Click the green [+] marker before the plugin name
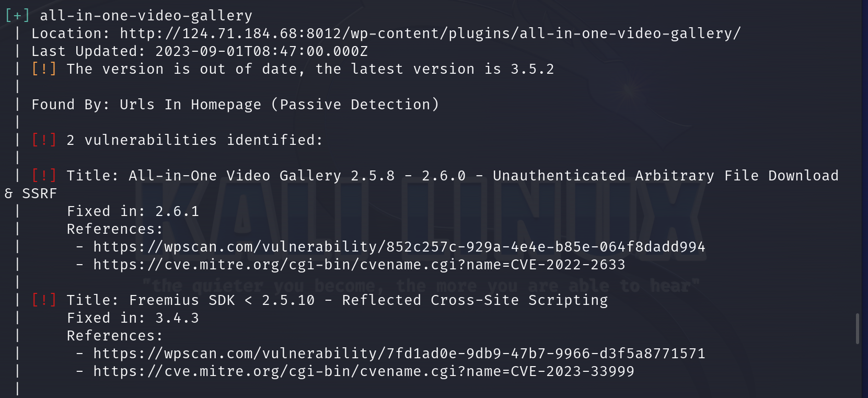The height and width of the screenshot is (398, 868). coord(17,16)
